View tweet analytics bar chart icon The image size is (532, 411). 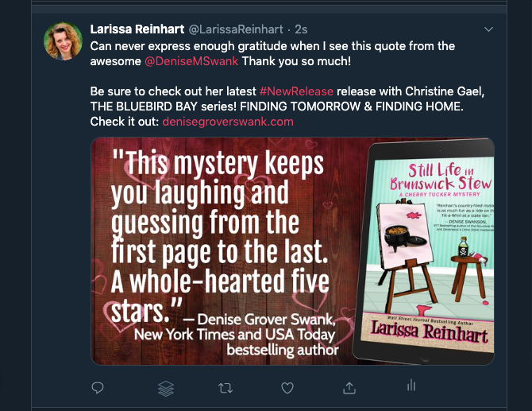[x=411, y=386]
